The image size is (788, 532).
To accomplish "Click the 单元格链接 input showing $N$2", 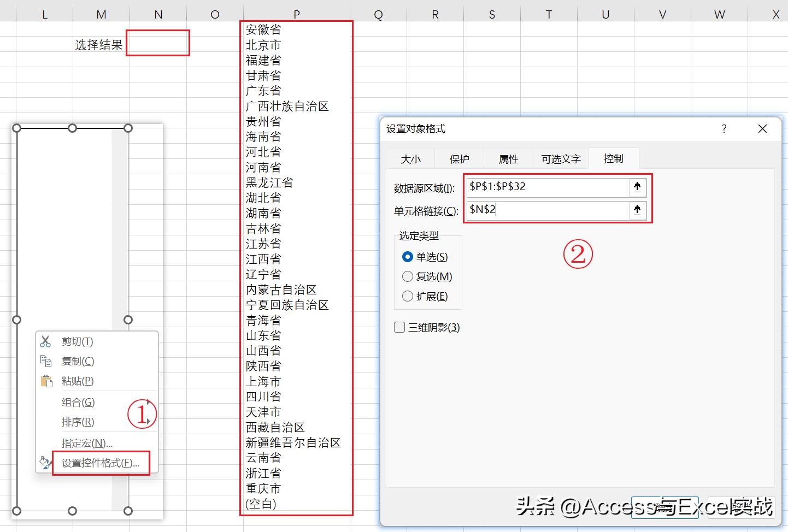I will click(546, 210).
